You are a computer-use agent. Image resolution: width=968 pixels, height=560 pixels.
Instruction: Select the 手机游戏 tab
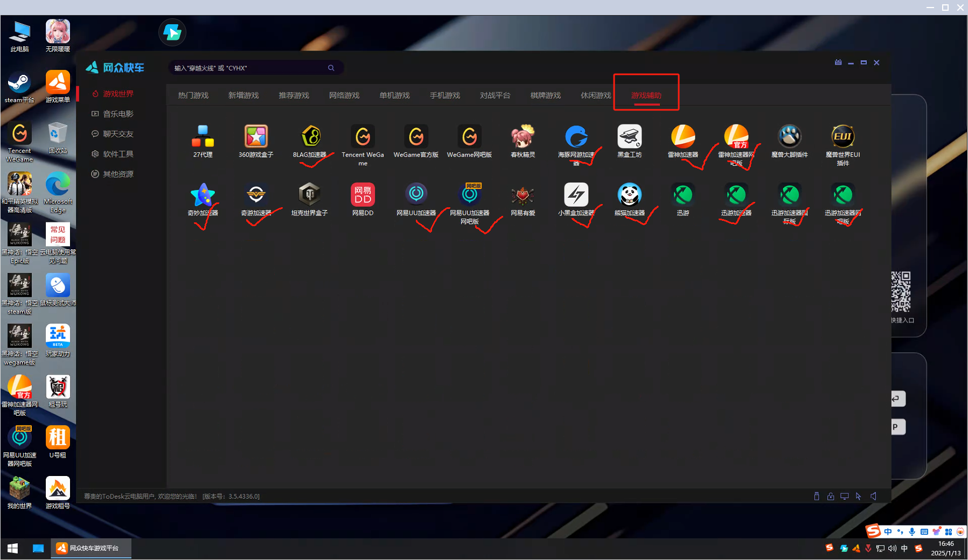(445, 95)
